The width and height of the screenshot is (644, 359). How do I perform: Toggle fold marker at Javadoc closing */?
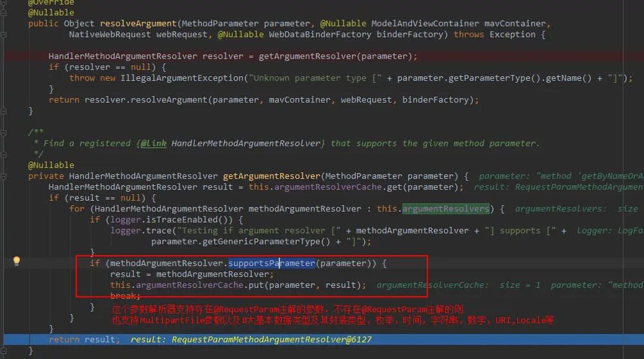(x=3, y=154)
